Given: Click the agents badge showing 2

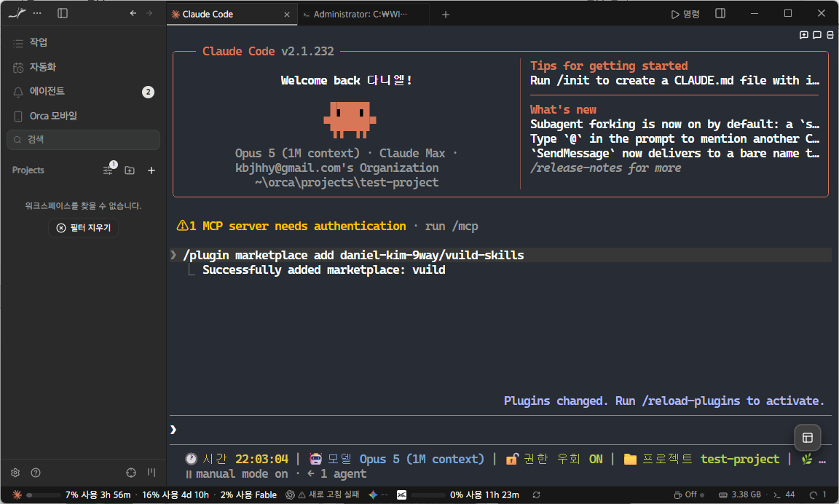Looking at the screenshot, I should (149, 92).
